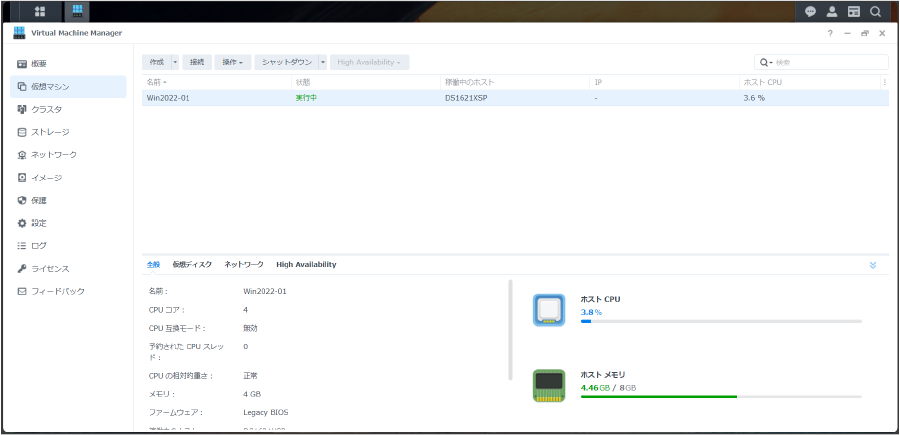900x435 pixels.
Task: Open 保護 in the sidebar
Action: tap(68, 200)
